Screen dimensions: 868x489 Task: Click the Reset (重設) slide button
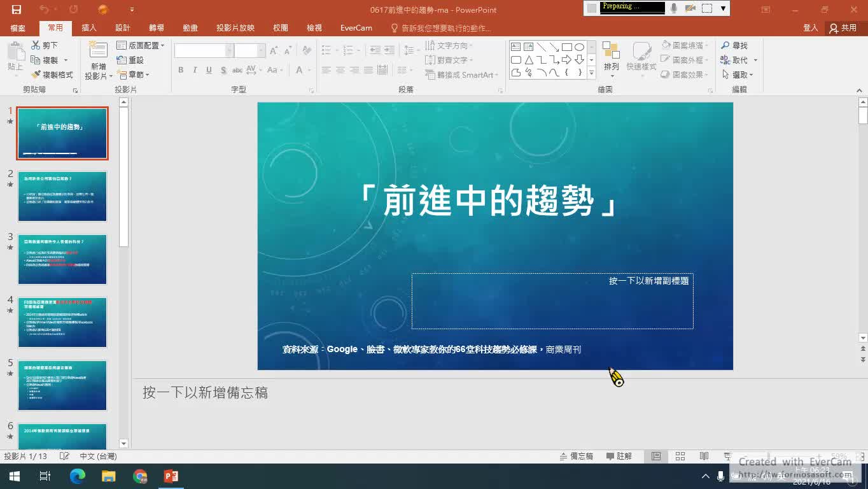pos(130,60)
